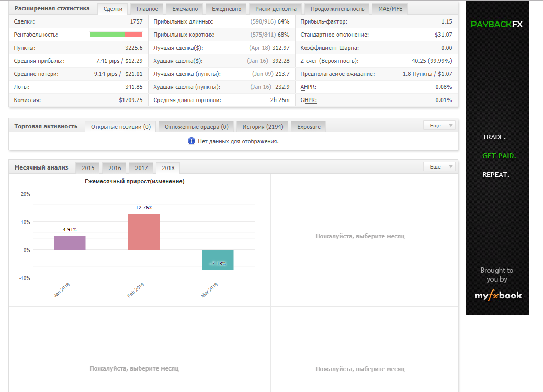Click the Пункты value 3225.6
Viewport: 543px width, 392px height.
tap(134, 48)
